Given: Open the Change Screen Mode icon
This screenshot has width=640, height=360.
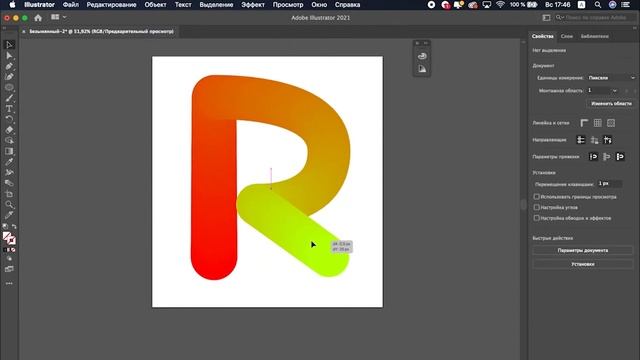Looking at the screenshot, I should click(9, 269).
